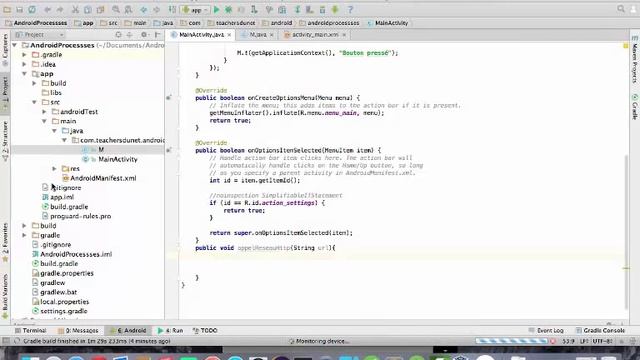Click the yellow warning indicator above the scrollbar
This screenshot has width=640, height=360.
tap(626, 46)
